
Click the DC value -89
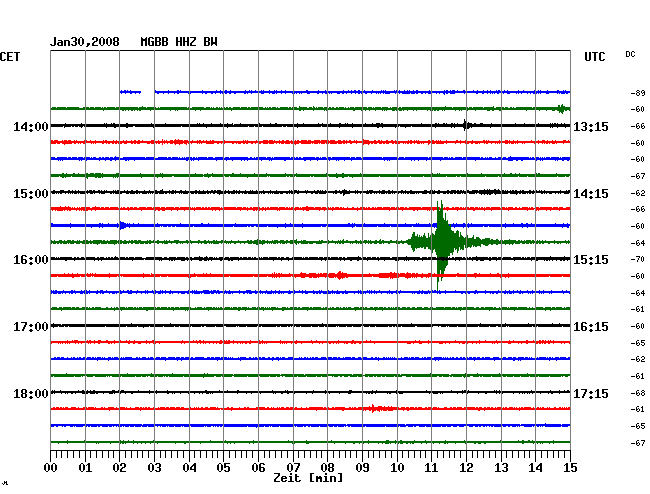[638, 93]
